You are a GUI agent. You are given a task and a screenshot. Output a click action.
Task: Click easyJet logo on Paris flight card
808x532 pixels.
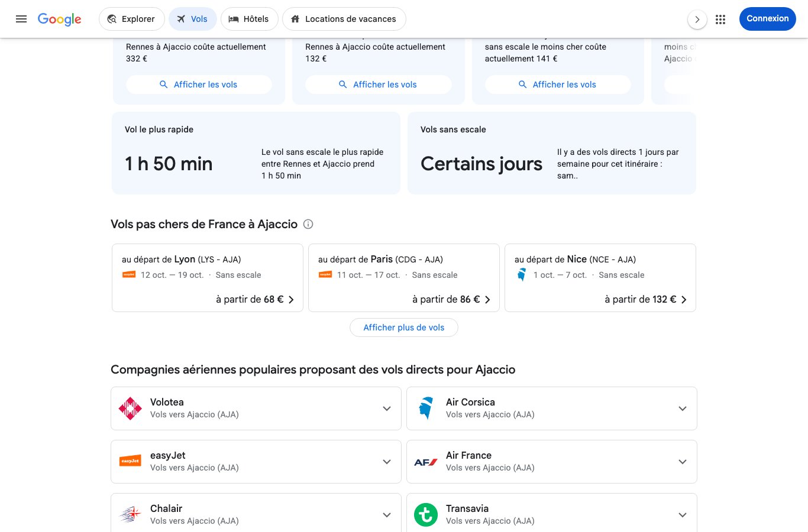[x=325, y=274]
